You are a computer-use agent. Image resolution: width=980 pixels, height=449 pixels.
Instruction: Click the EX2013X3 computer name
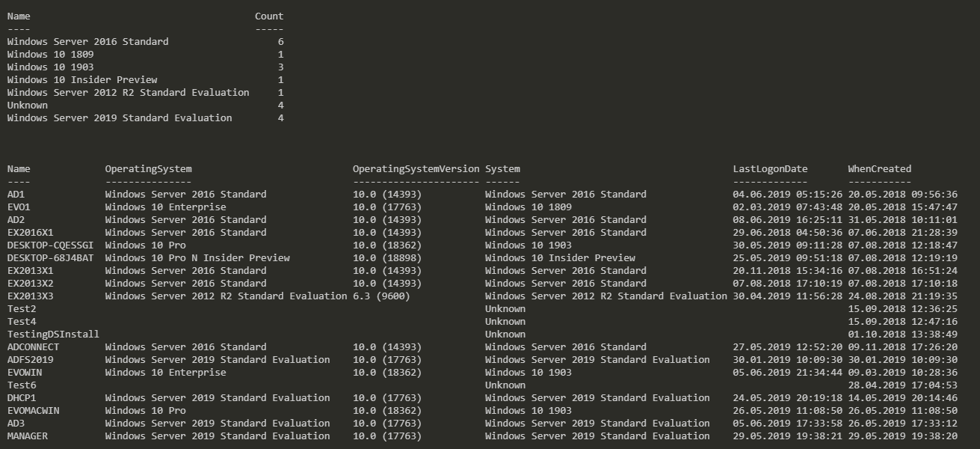[31, 296]
